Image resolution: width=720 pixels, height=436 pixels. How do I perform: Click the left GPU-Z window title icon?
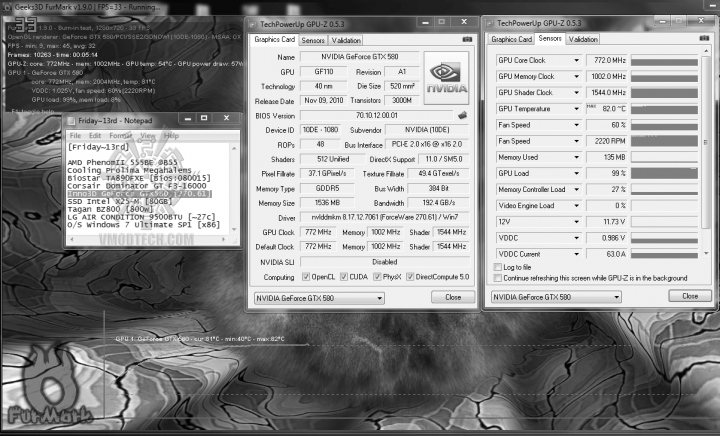[x=253, y=24]
